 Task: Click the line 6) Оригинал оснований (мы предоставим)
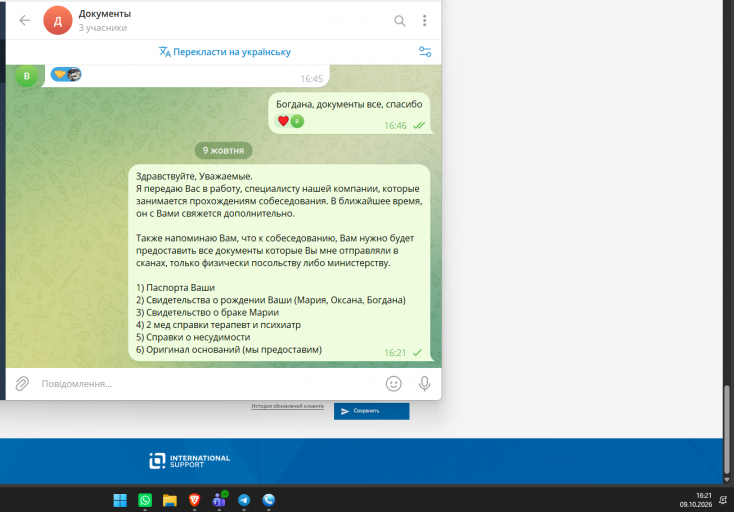tap(229, 350)
